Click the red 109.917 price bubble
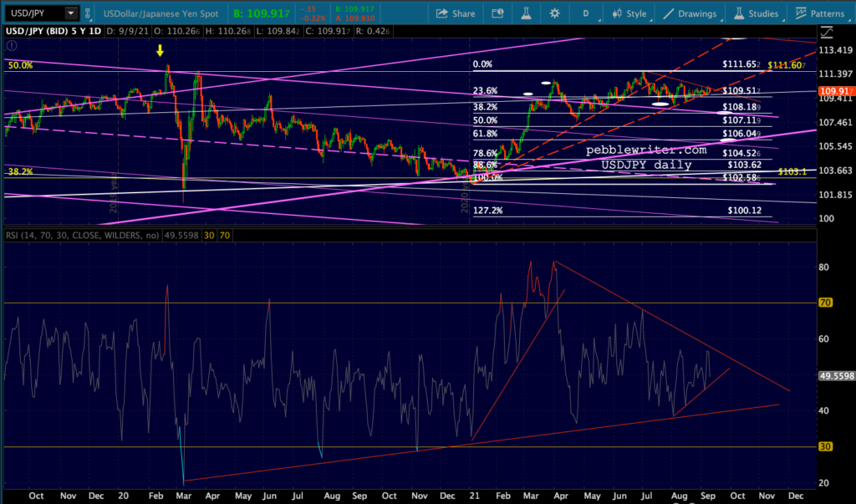 (x=836, y=91)
